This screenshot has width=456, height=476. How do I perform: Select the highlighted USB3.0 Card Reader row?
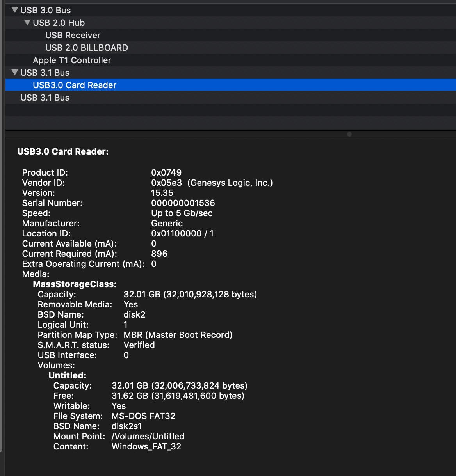tap(75, 85)
